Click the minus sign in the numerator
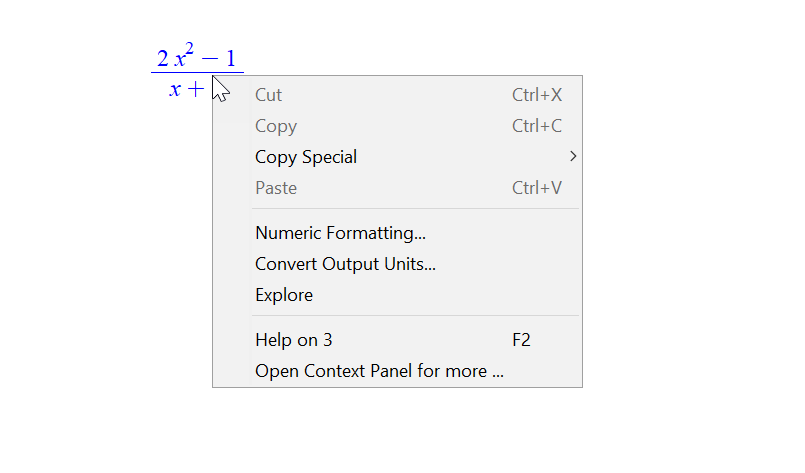This screenshot has width=805, height=473. coord(210,59)
